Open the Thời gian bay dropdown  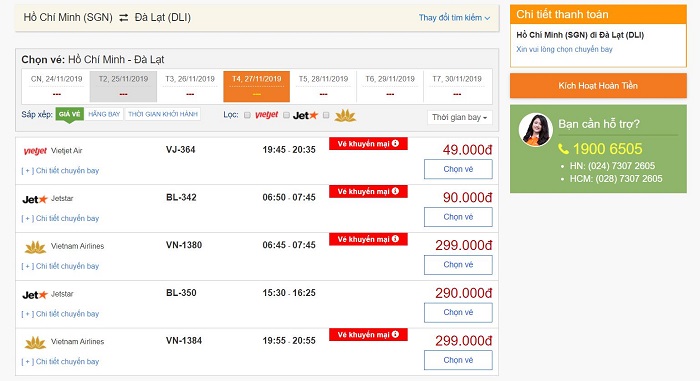[x=459, y=117]
